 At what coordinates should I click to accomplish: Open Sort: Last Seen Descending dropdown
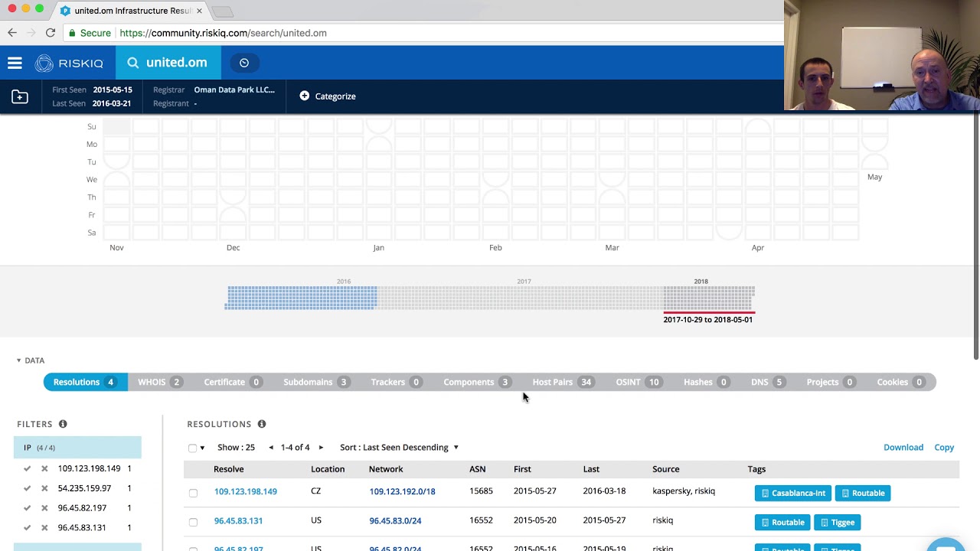click(x=399, y=448)
